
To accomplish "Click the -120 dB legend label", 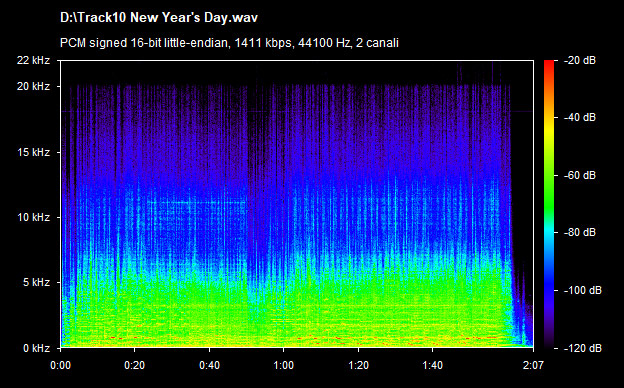I will 583,348.
